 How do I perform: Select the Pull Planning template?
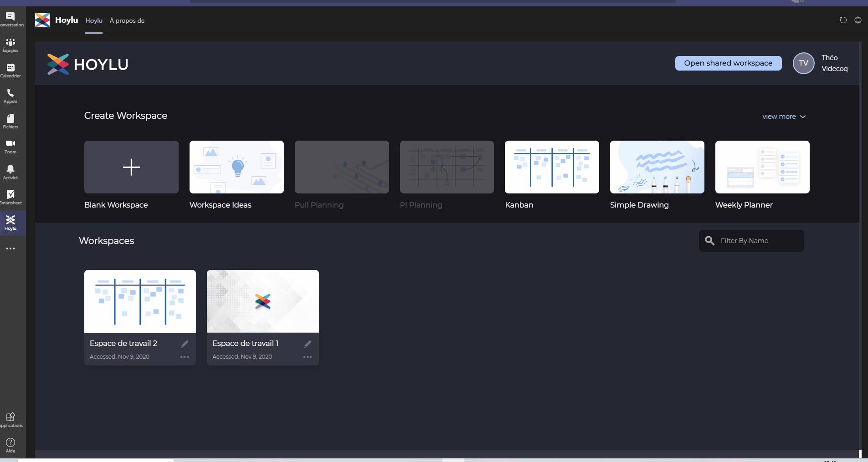pyautogui.click(x=342, y=167)
